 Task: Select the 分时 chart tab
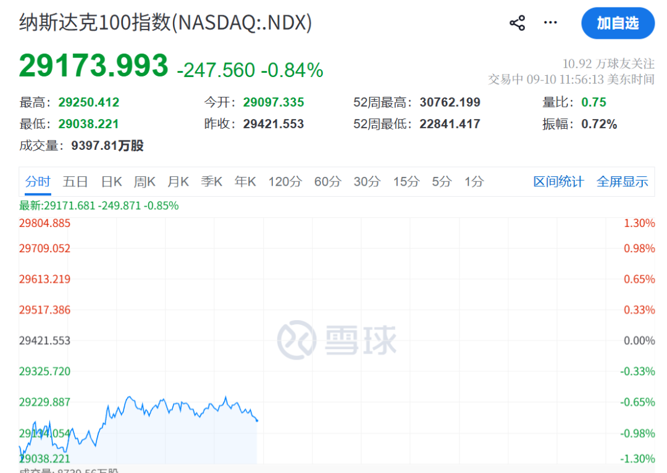[x=38, y=182]
